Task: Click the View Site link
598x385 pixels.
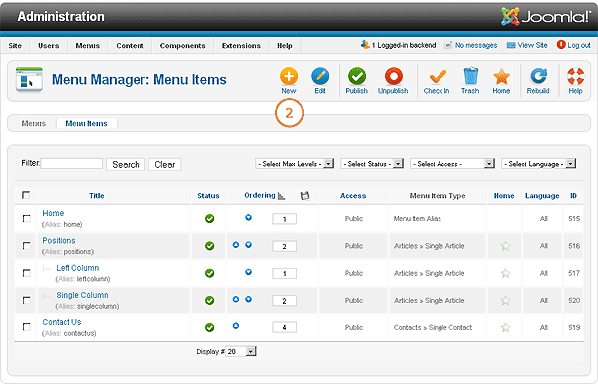Action: 527,45
